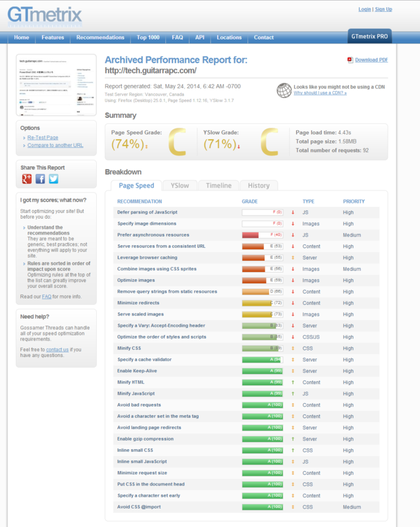
Task: Click the Avoid CSS @import row
Action: click(246, 507)
